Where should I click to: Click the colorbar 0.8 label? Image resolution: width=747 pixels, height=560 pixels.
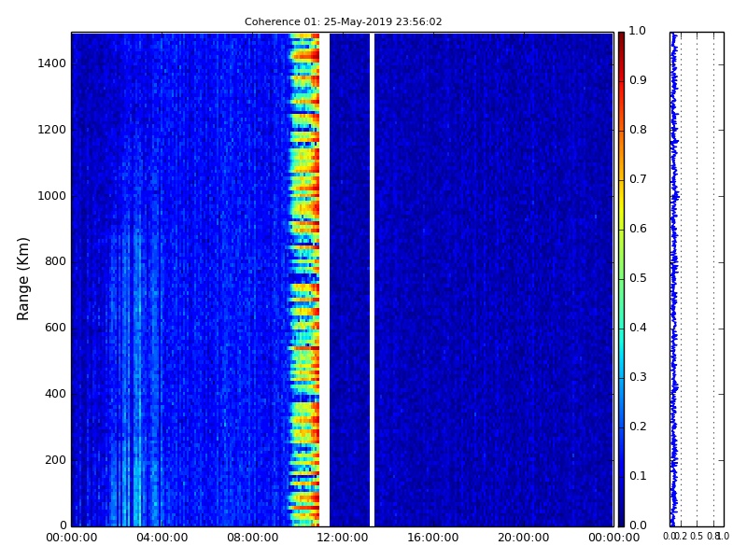(638, 130)
